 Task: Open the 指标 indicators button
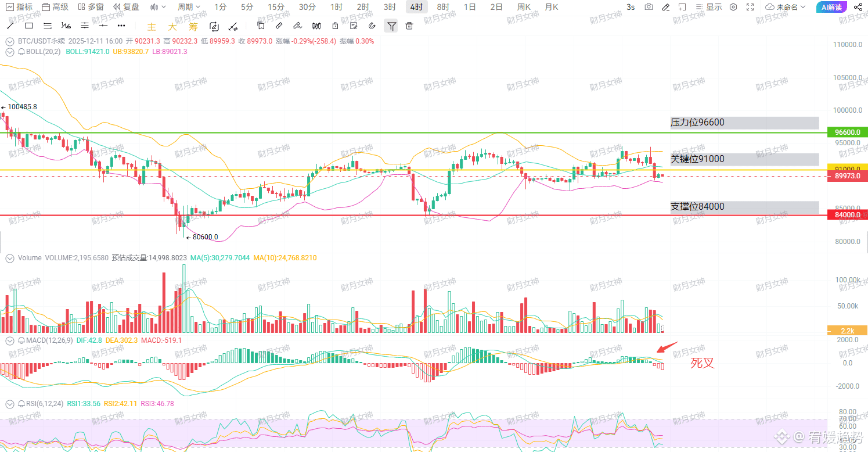click(19, 7)
